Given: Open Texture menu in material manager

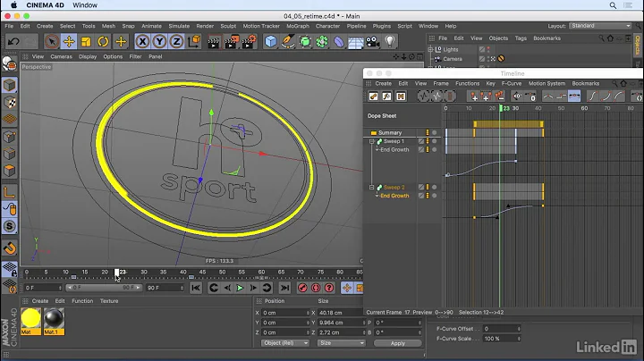Looking at the screenshot, I should coord(109,301).
